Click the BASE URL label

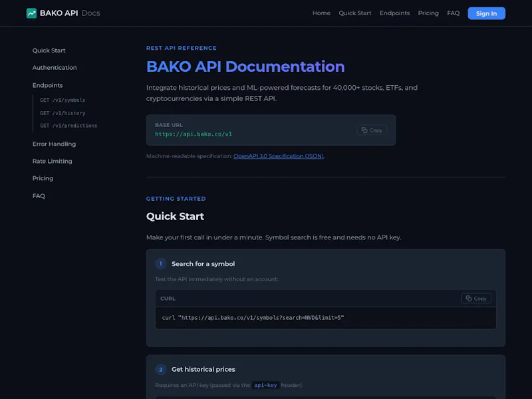click(169, 125)
